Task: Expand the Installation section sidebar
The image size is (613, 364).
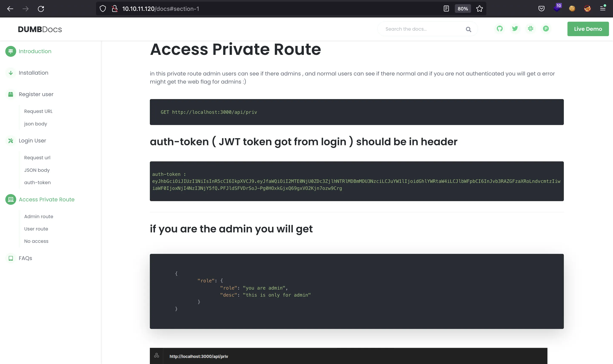Action: tap(33, 73)
